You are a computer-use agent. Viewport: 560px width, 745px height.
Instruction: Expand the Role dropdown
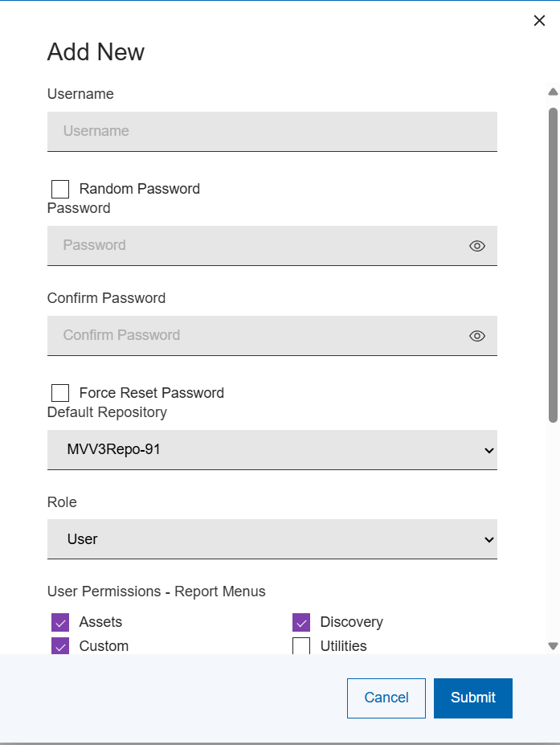pyautogui.click(x=272, y=539)
